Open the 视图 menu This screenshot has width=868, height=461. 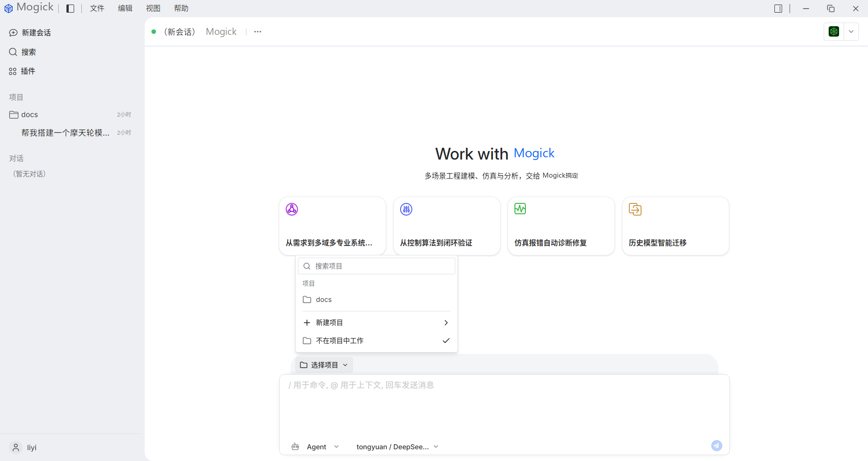click(153, 9)
